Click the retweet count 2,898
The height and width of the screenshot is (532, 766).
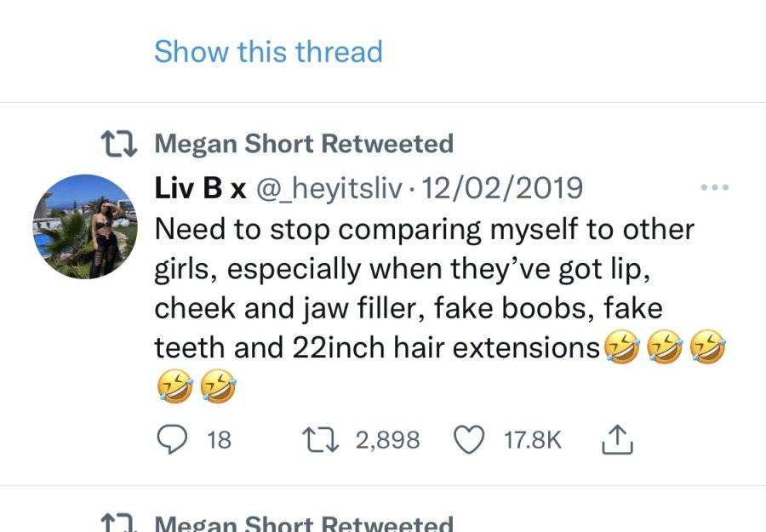387,440
